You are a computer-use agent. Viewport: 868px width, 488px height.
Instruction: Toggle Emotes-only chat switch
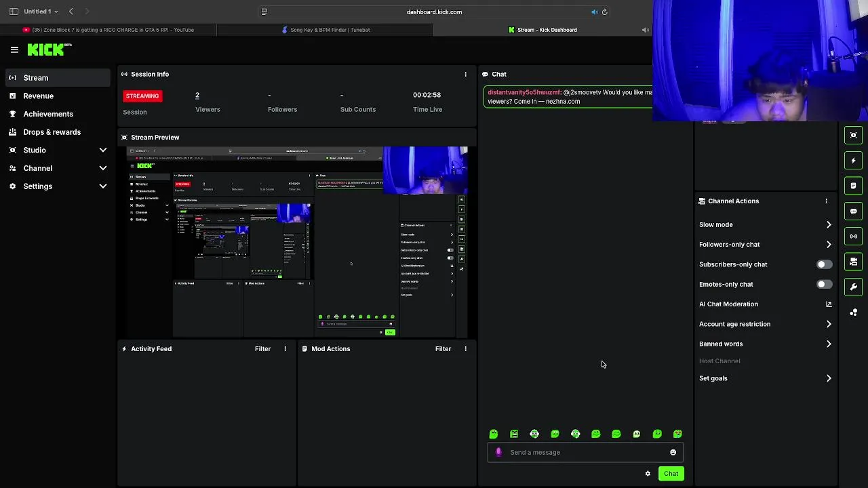824,285
